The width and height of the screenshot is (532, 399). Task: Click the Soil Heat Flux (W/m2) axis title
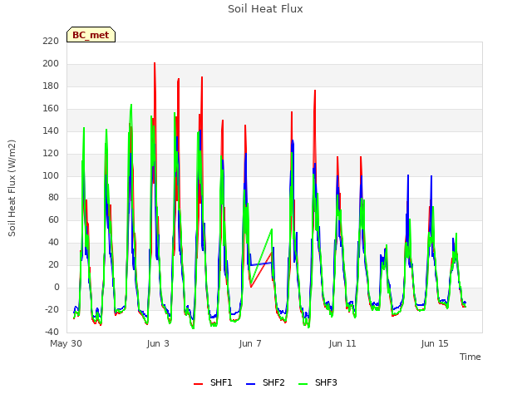tap(12, 188)
